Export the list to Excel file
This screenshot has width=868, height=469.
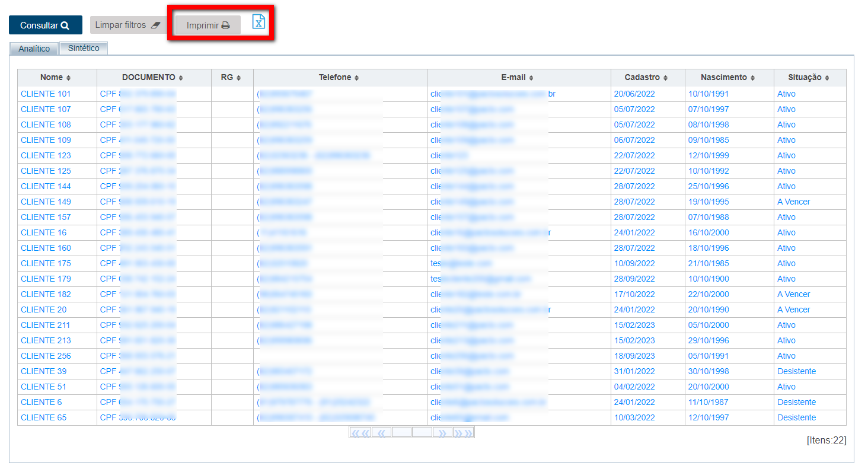coord(259,22)
